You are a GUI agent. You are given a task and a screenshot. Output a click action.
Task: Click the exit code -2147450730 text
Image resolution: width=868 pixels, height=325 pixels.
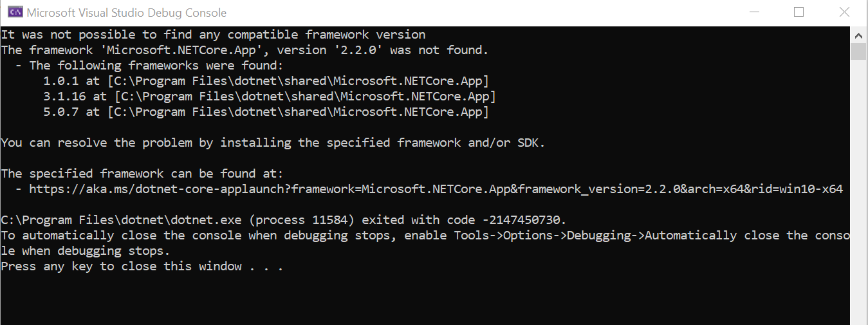(x=518, y=220)
